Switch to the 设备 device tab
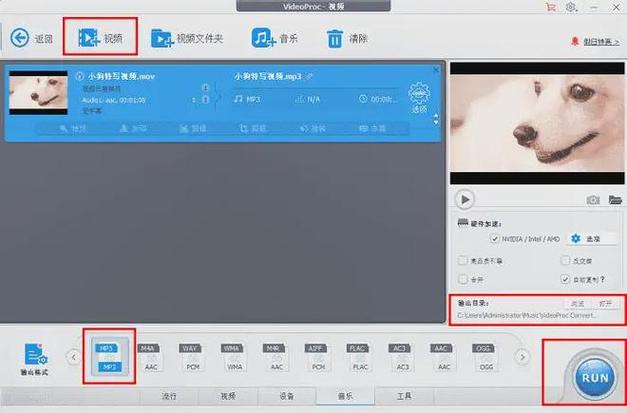The width and height of the screenshot is (627, 413). 287,396
